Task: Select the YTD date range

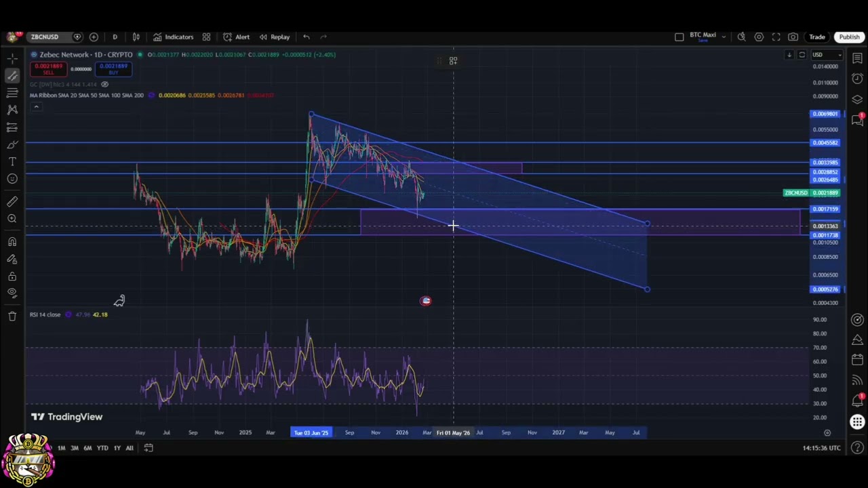Action: [x=102, y=448]
